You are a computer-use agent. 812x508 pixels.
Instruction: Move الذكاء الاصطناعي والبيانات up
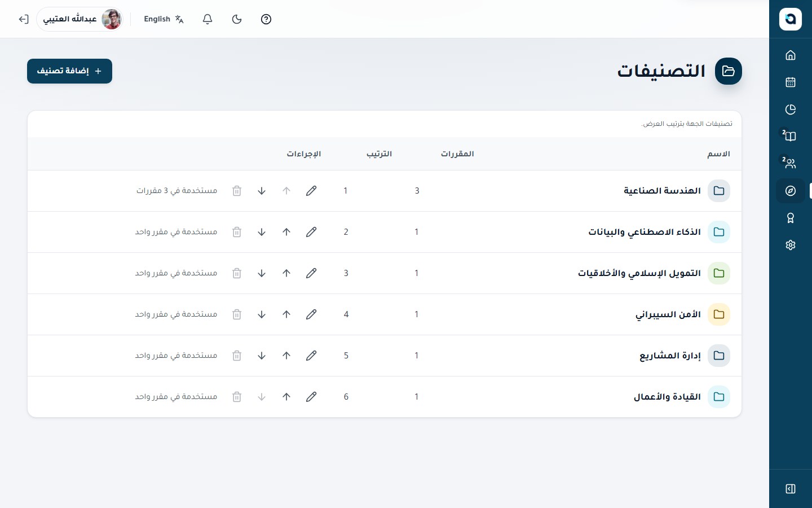(x=286, y=232)
